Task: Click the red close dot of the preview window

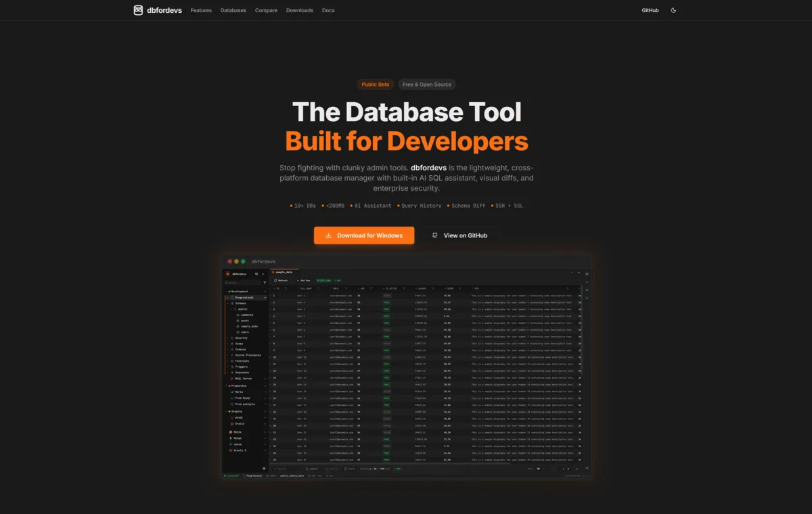Action: [x=230, y=261]
